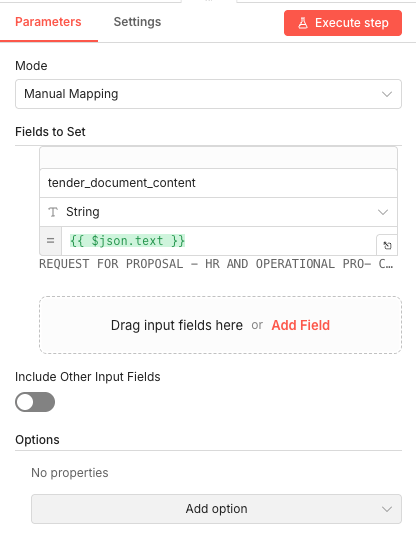416x551 pixels.
Task: Select the Manual Mapping mode box
Action: (208, 94)
